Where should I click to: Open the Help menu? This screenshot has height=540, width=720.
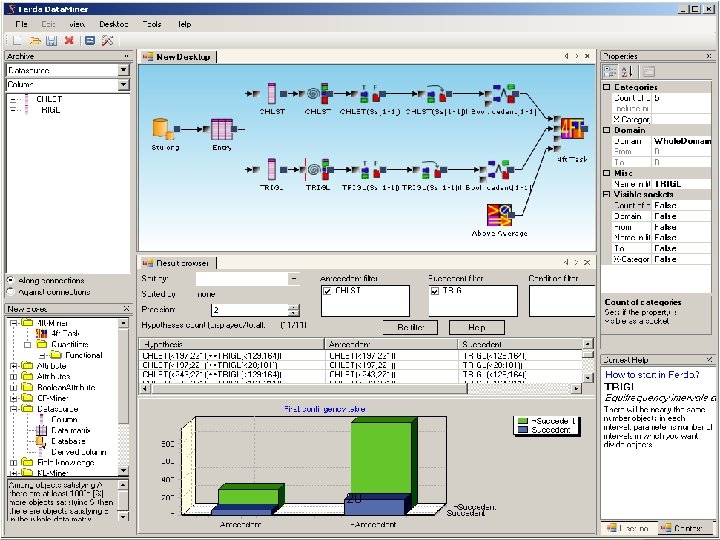pos(184,24)
